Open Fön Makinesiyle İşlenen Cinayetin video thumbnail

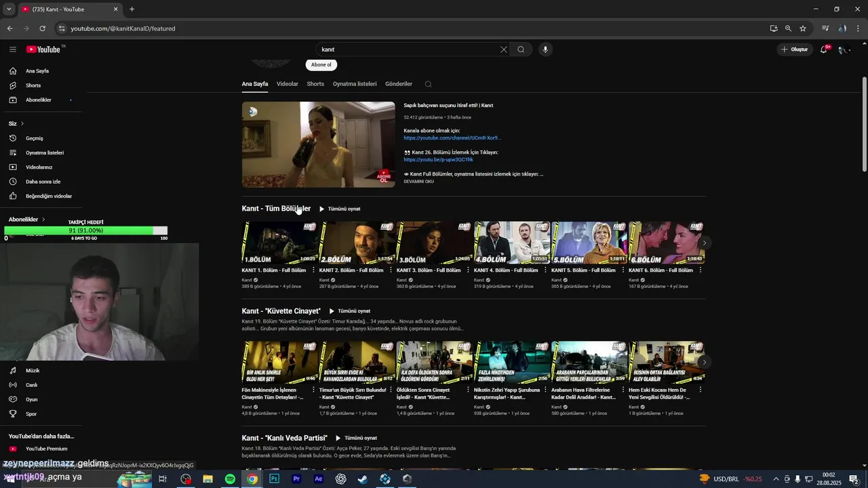coord(279,362)
